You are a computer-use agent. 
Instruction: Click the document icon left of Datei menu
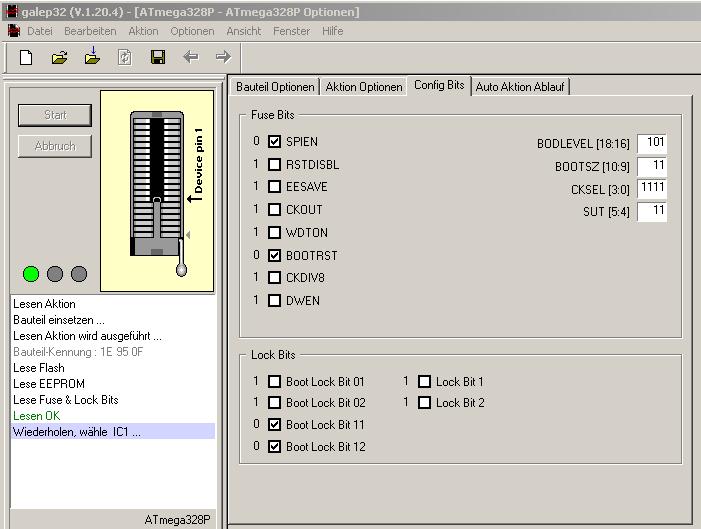click(x=14, y=31)
